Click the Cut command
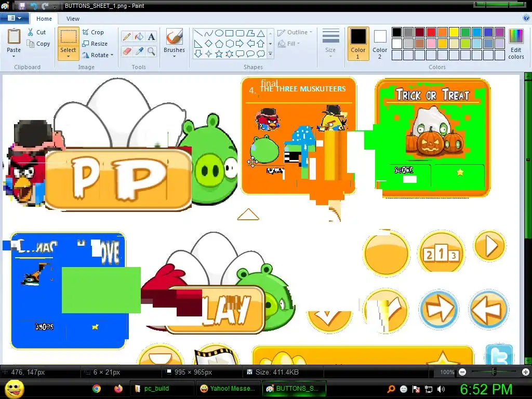532x399 pixels. coord(37,32)
